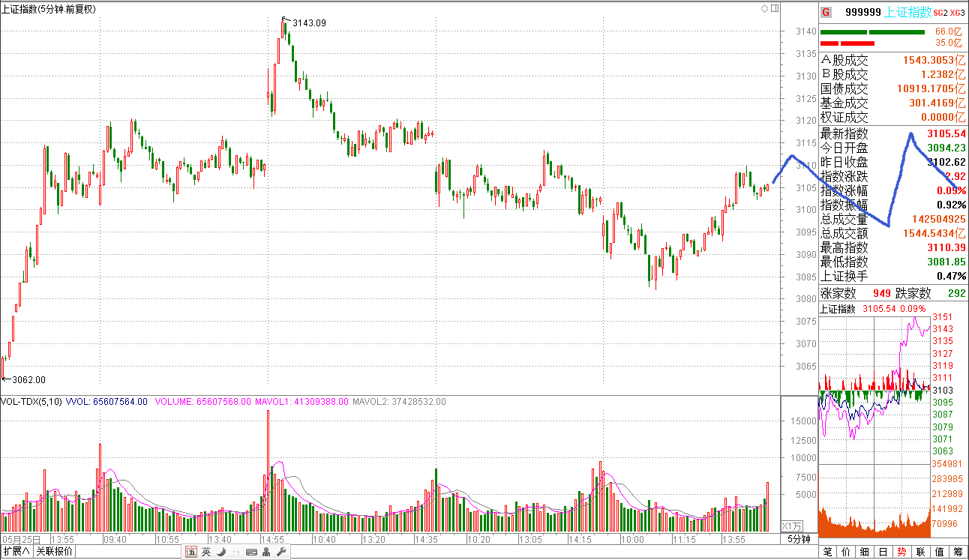Click the SG2 indicator label
969x560 pixels.
click(x=940, y=13)
